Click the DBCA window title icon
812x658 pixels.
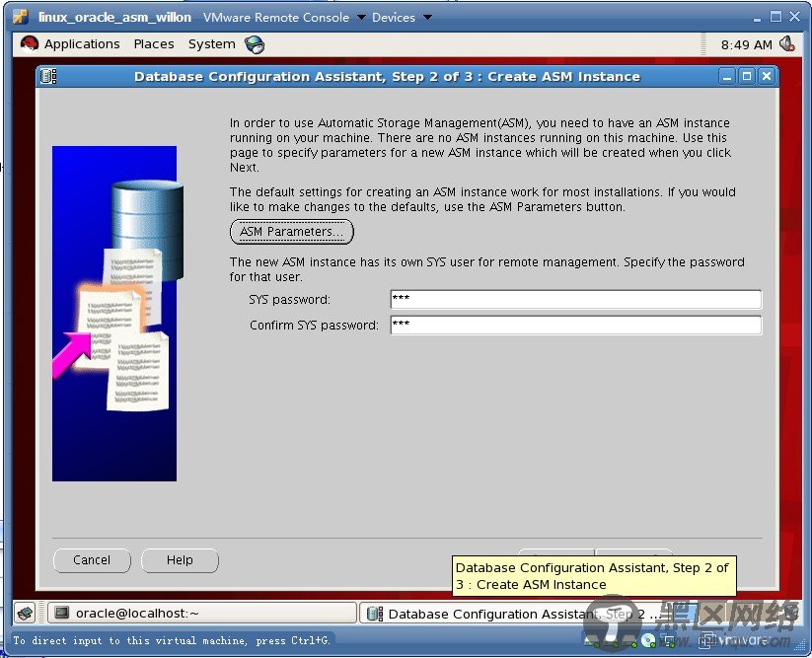click(48, 77)
